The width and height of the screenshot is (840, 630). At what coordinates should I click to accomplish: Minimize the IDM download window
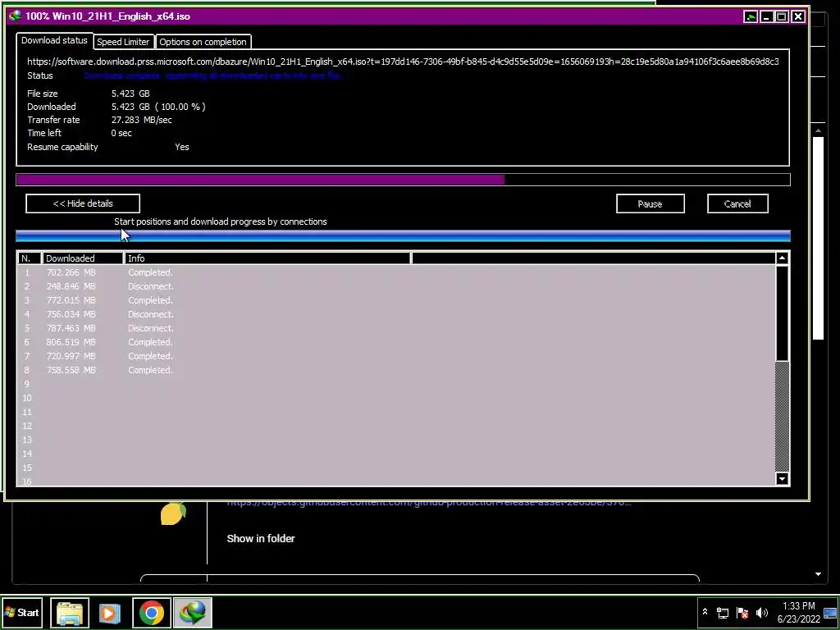767,16
